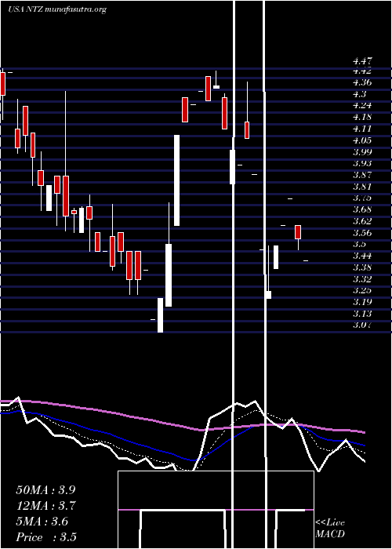The width and height of the screenshot is (392, 549).
Task: Click the 3.62 price axis label
Action: (x=362, y=221)
